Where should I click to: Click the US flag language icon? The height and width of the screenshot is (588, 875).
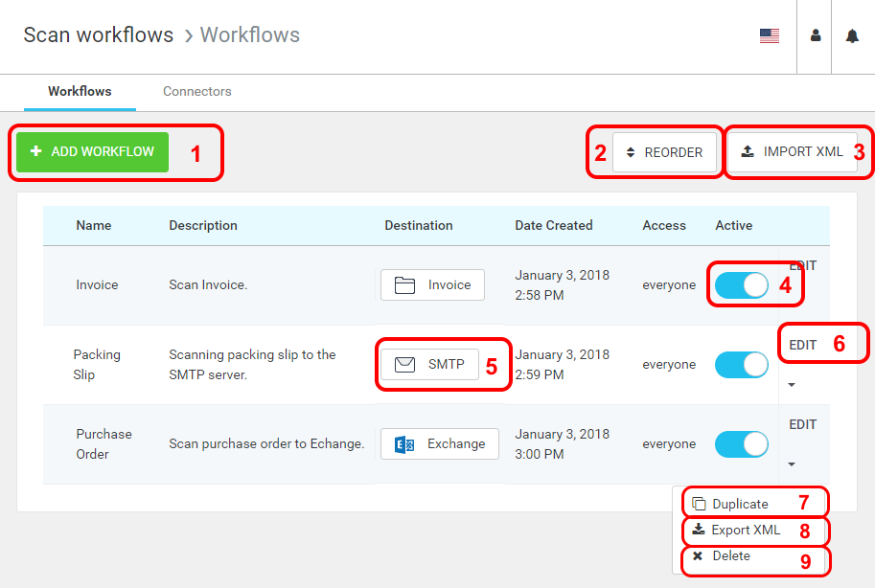point(769,36)
